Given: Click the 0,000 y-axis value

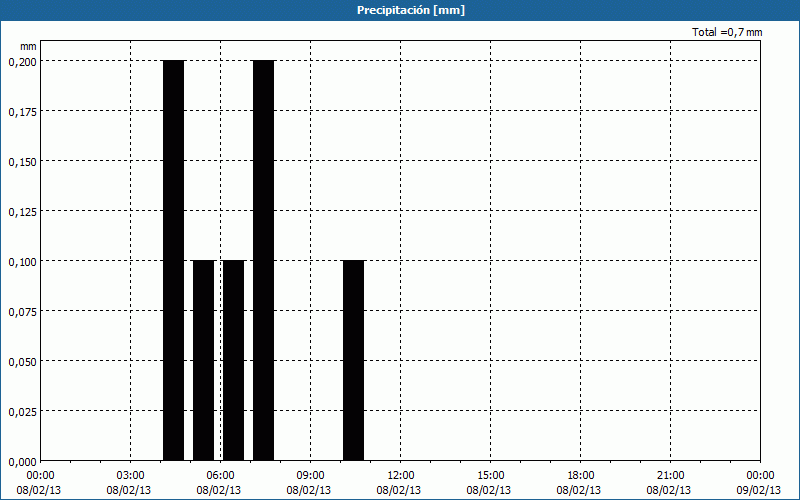Looking at the screenshot, I should (x=23, y=462).
